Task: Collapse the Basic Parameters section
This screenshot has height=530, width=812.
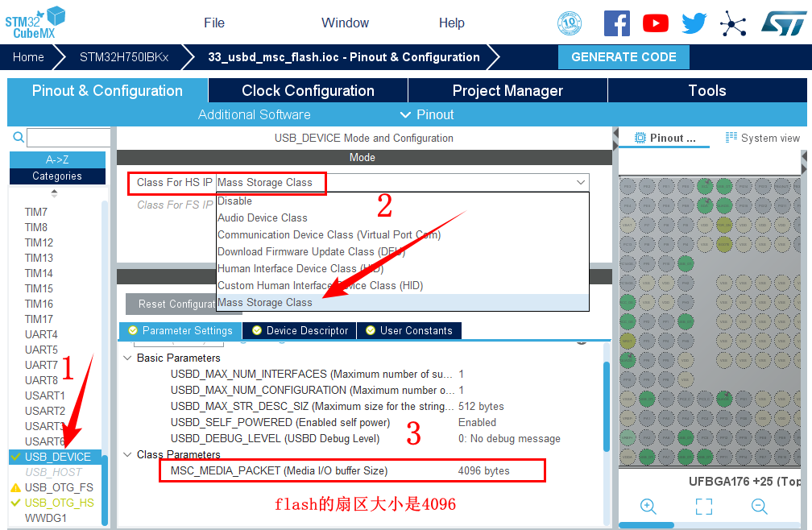Action: click(126, 358)
